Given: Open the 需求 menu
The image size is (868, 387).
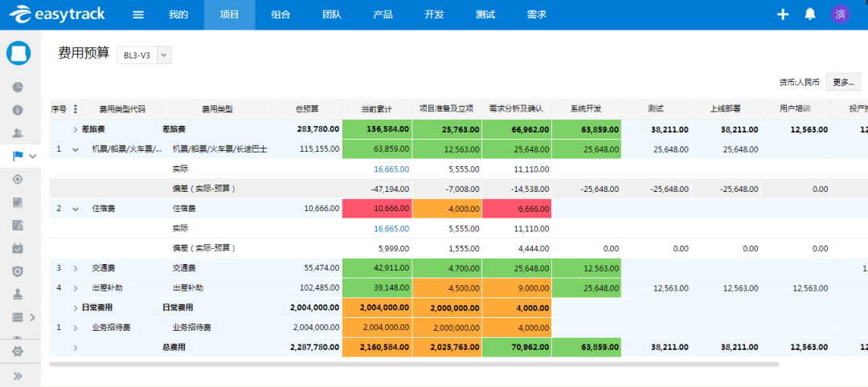Looking at the screenshot, I should pyautogui.click(x=536, y=15).
